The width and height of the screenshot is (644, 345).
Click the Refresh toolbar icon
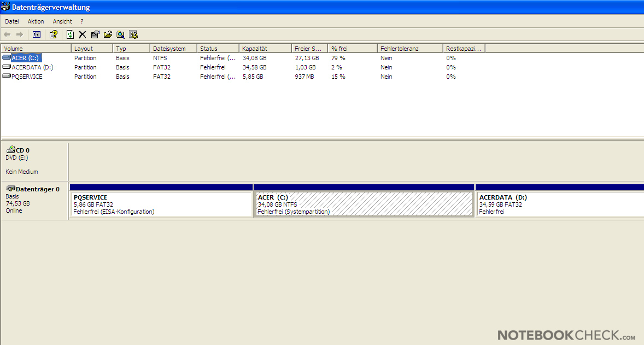click(70, 34)
